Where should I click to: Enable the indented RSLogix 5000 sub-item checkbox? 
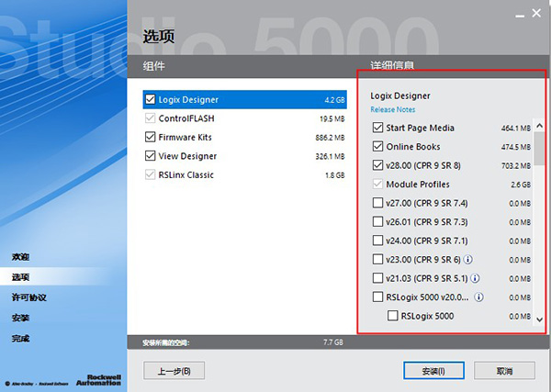click(392, 316)
